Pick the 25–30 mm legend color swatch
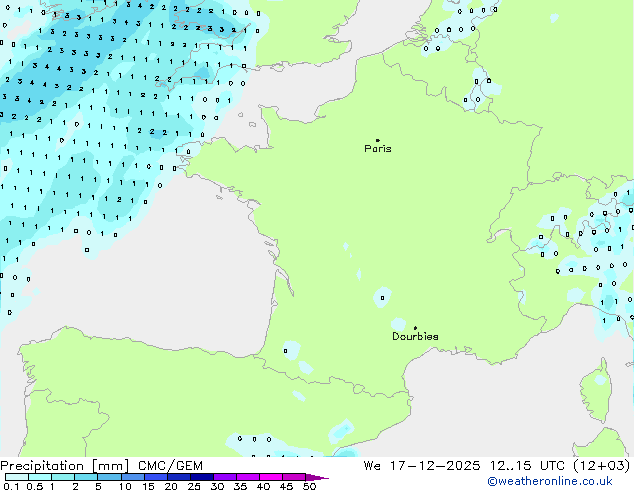The image size is (634, 490). coord(202,477)
